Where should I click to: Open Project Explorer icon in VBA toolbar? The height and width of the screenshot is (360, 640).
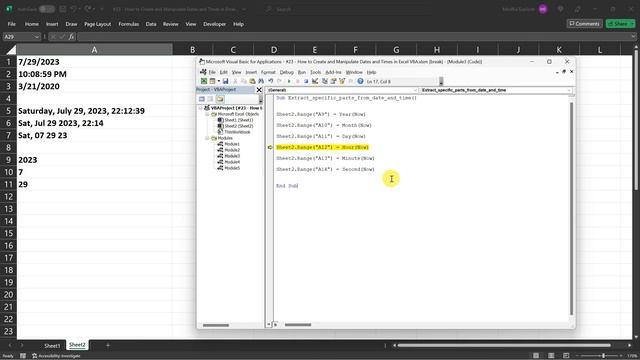click(325, 81)
